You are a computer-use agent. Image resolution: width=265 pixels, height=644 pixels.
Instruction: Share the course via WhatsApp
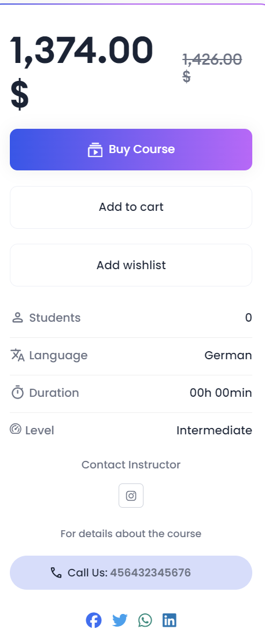(x=145, y=620)
